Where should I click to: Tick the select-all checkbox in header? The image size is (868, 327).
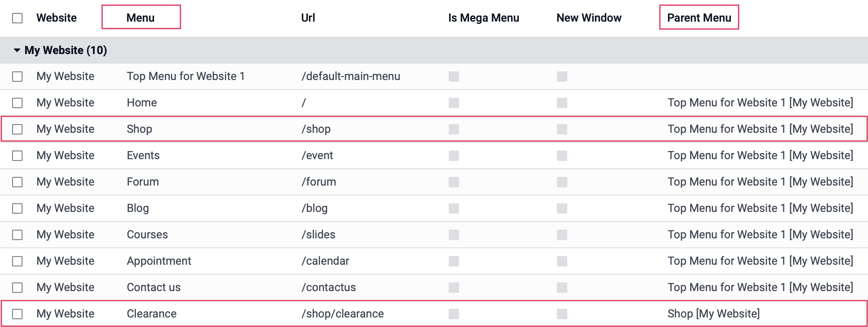pyautogui.click(x=17, y=18)
